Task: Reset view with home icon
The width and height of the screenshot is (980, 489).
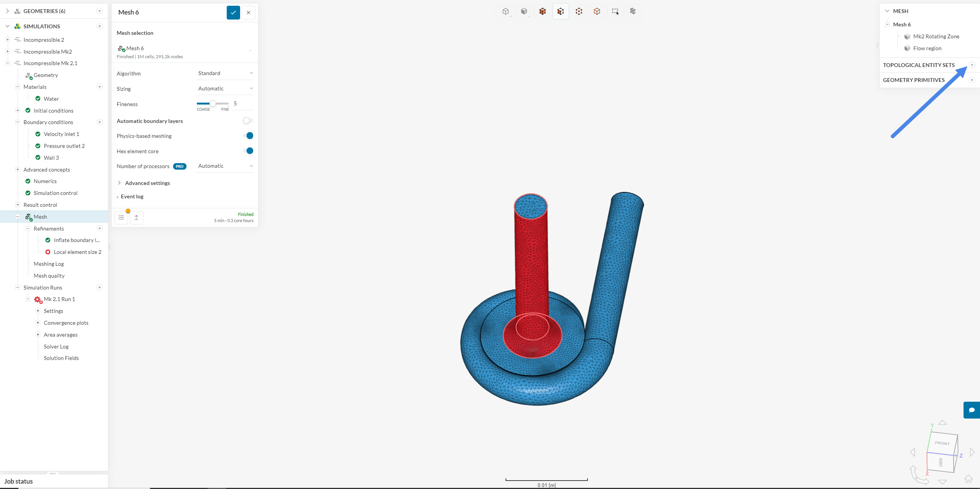Action: (x=969, y=479)
